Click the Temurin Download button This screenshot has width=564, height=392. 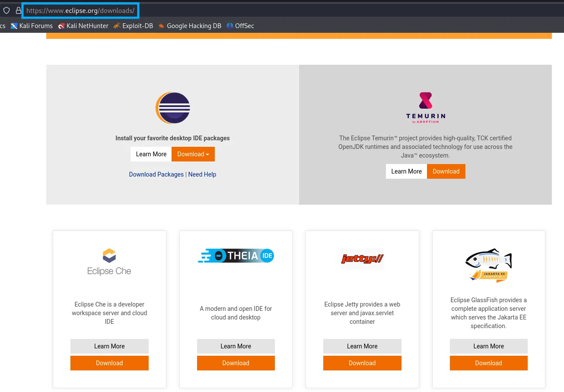point(446,171)
